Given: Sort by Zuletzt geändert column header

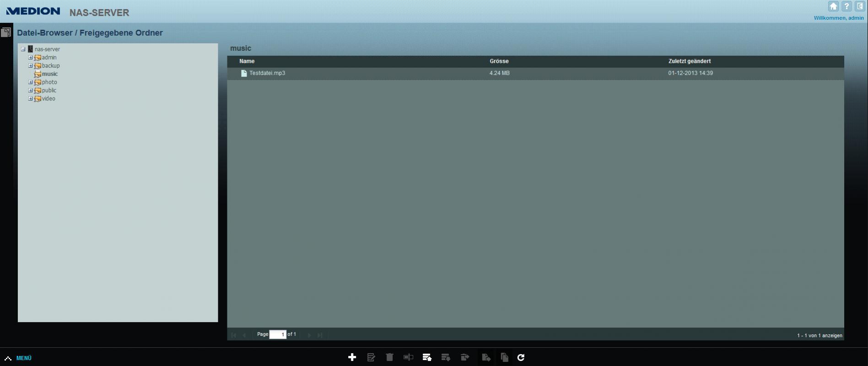Looking at the screenshot, I should point(689,61).
